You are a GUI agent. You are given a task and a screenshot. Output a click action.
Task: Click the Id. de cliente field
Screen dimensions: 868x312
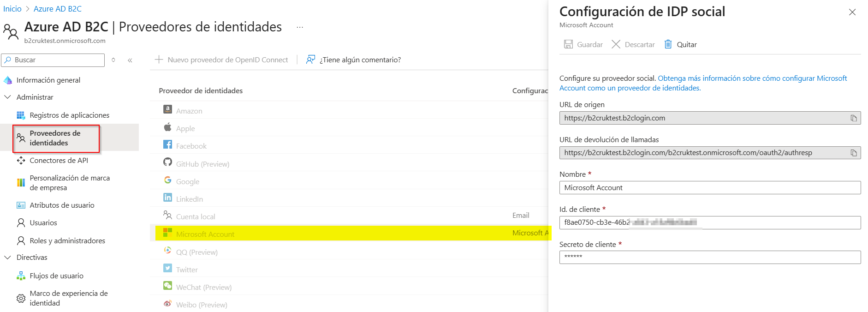coord(710,222)
